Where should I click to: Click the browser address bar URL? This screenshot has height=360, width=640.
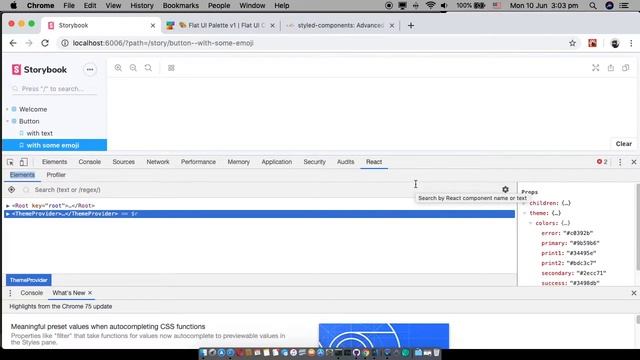[x=163, y=43]
